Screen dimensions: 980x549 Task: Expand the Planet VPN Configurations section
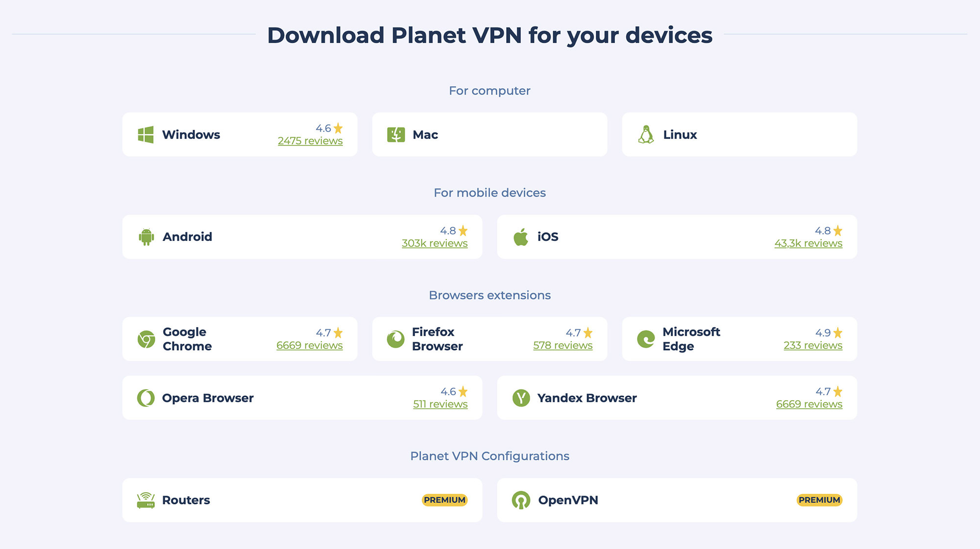(x=490, y=455)
